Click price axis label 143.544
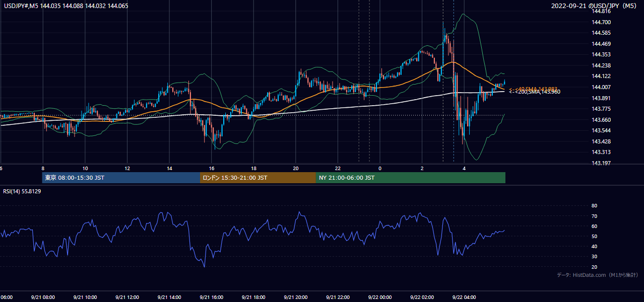Viewport: 644px width, 302px height. tap(601, 130)
